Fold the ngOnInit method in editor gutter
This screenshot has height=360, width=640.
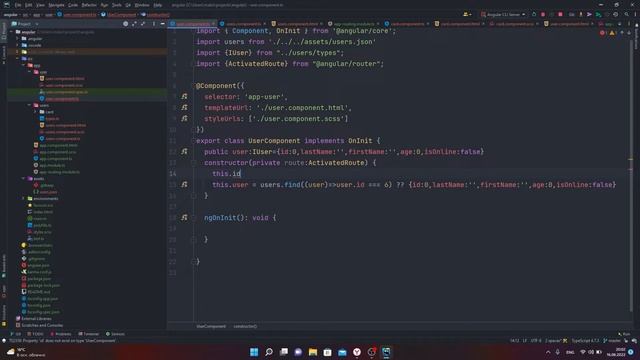193,218
